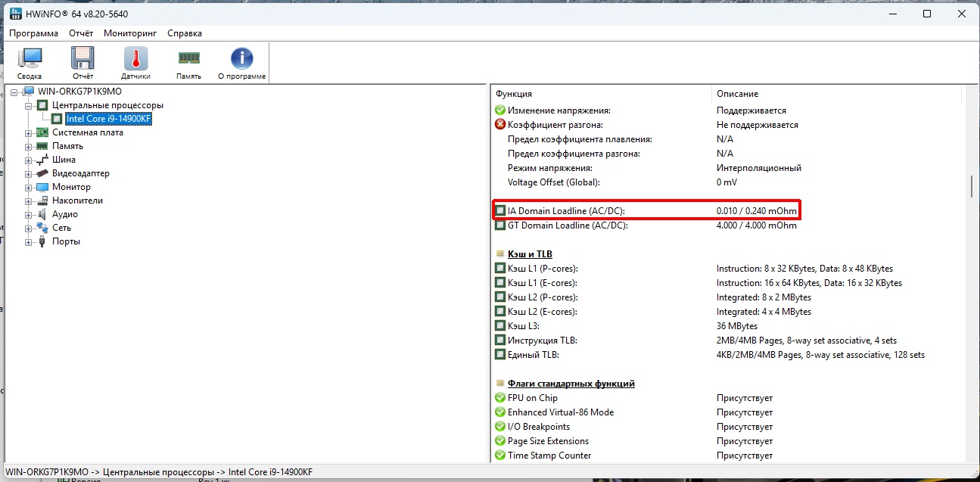The height and width of the screenshot is (482, 980).
Task: Click the motherboard icon beside Системная плата
Action: (x=42, y=132)
